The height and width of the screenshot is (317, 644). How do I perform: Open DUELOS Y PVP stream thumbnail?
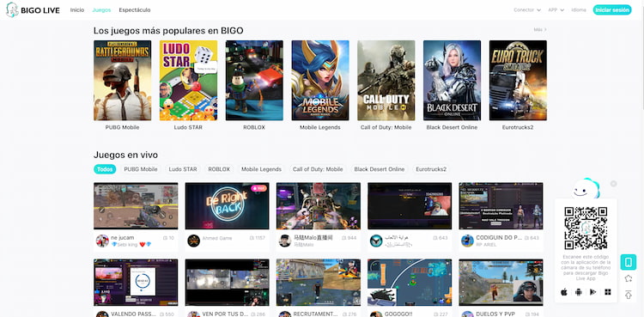[x=501, y=283]
